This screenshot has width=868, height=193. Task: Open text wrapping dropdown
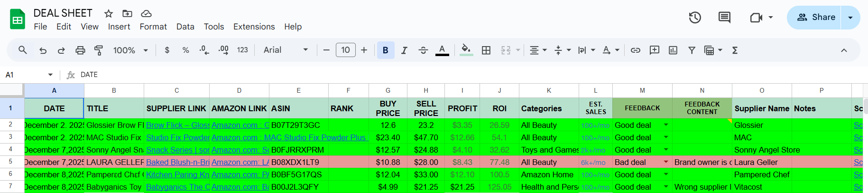[x=587, y=50]
